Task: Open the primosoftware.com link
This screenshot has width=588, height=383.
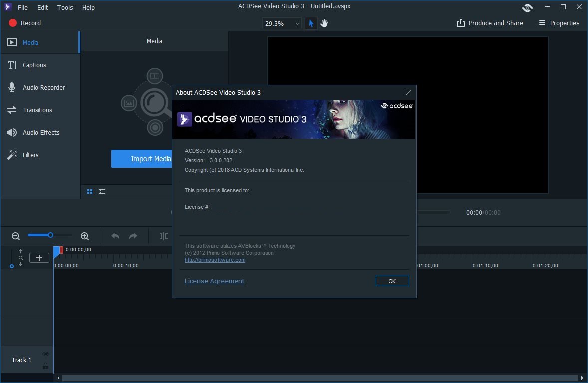Action: pos(215,260)
